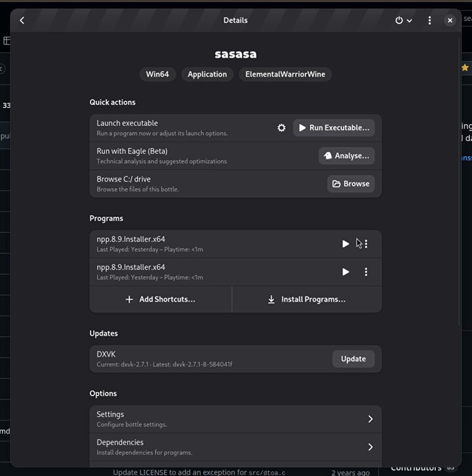
Task: Click the DXVK update row text
Action: (x=165, y=359)
